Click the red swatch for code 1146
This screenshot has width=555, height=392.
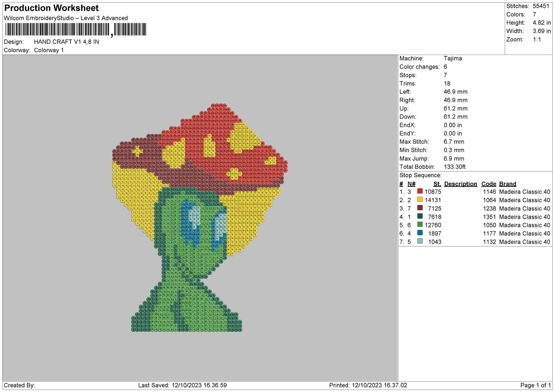point(420,192)
